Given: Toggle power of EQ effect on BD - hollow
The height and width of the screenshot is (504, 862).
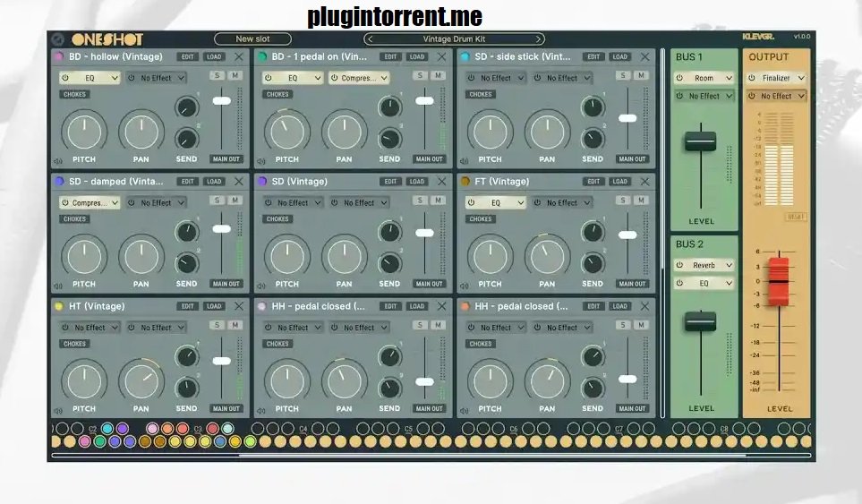Looking at the screenshot, I should [65, 78].
